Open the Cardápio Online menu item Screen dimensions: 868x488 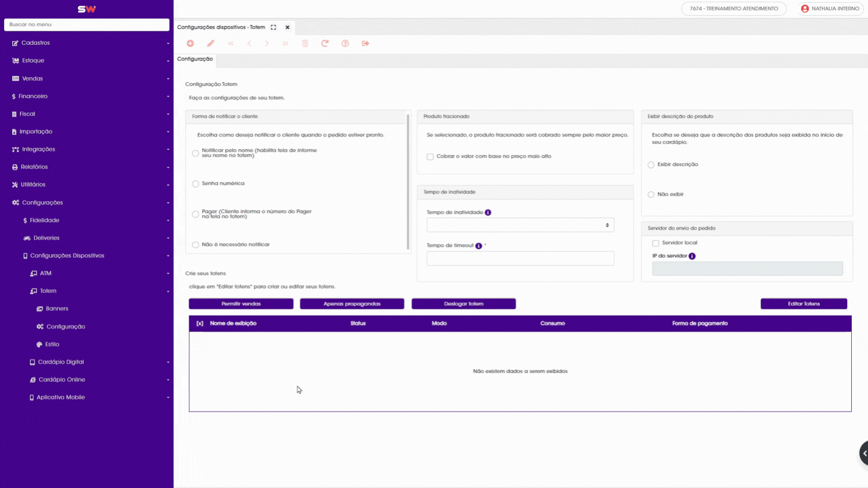coord(86,379)
